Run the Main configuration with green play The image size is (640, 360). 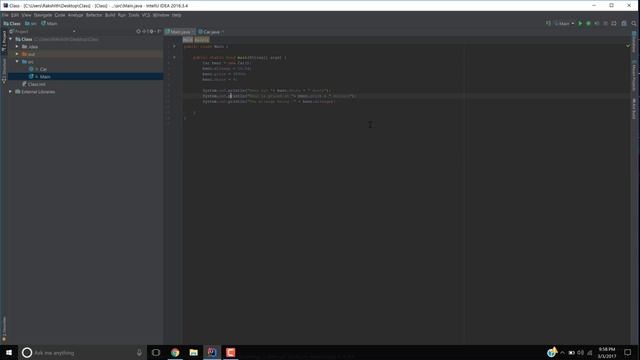(x=580, y=24)
